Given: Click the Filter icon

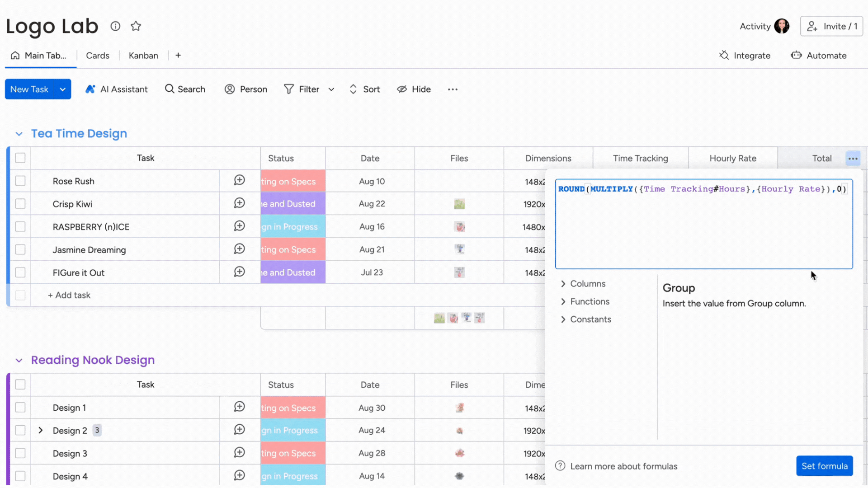Looking at the screenshot, I should (x=289, y=89).
